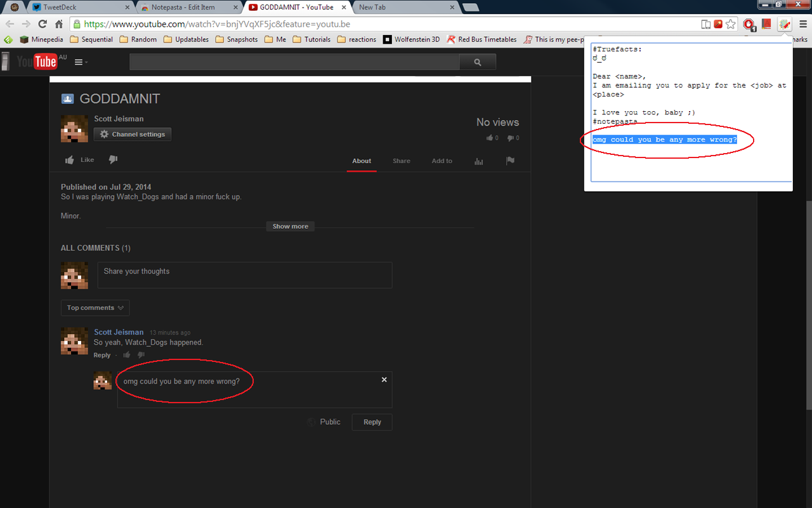Open the Updatables bookmarks folder
Image resolution: width=812 pixels, height=508 pixels.
click(186, 39)
